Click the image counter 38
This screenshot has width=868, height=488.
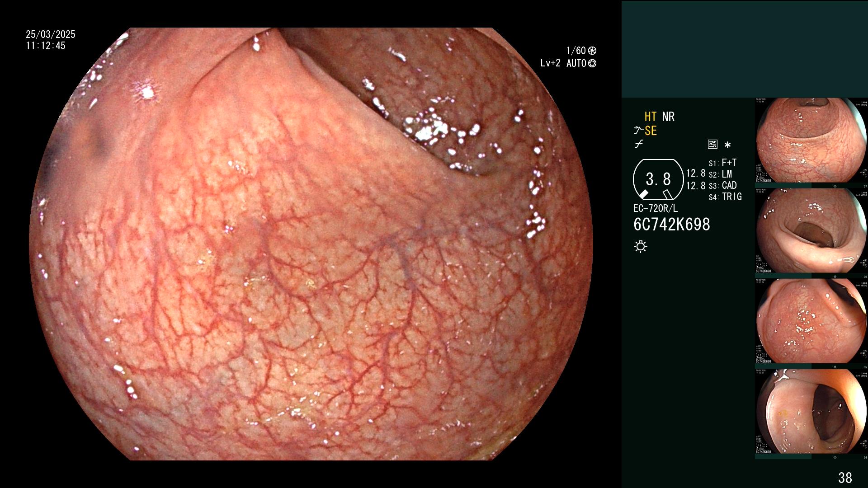pyautogui.click(x=845, y=477)
